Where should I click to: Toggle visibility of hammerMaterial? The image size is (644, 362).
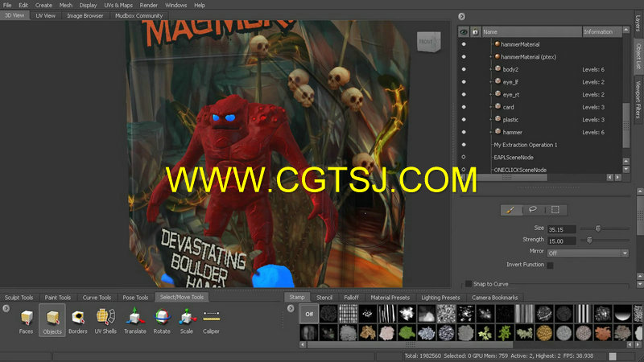coord(464,44)
